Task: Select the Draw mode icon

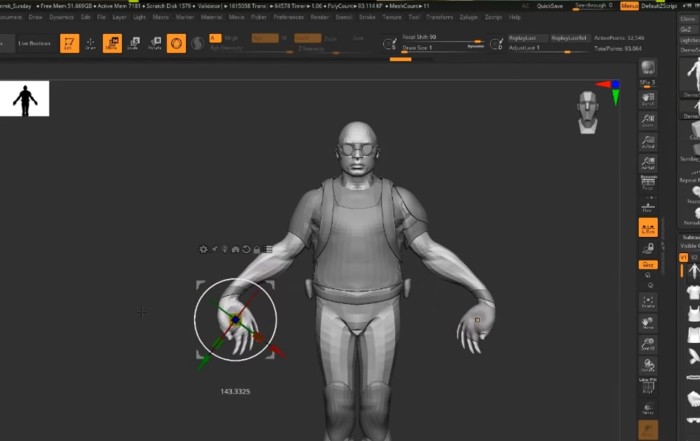Action: pyautogui.click(x=91, y=43)
